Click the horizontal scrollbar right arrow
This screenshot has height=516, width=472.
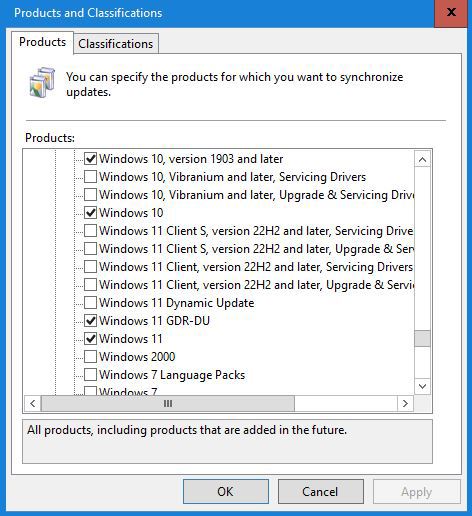(405, 403)
